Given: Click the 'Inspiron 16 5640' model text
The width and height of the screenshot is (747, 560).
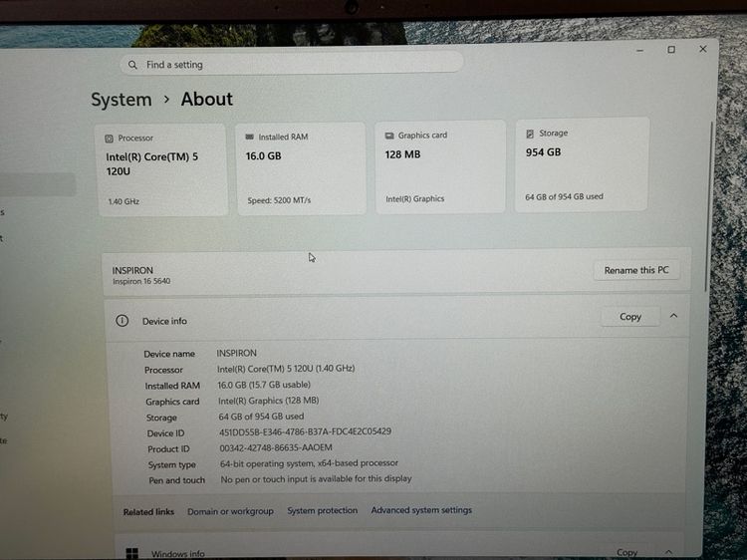Looking at the screenshot, I should point(141,282).
